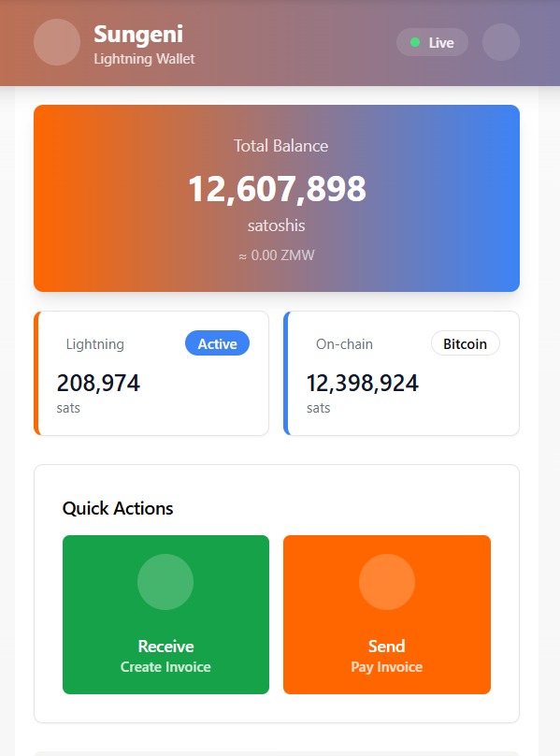Open the round profile button beside Live
Screen dimensions: 560x756
click(x=501, y=42)
